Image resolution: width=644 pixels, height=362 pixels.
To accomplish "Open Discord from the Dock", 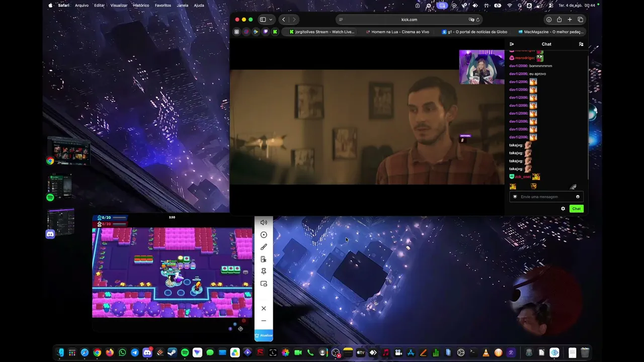I will click(147, 352).
